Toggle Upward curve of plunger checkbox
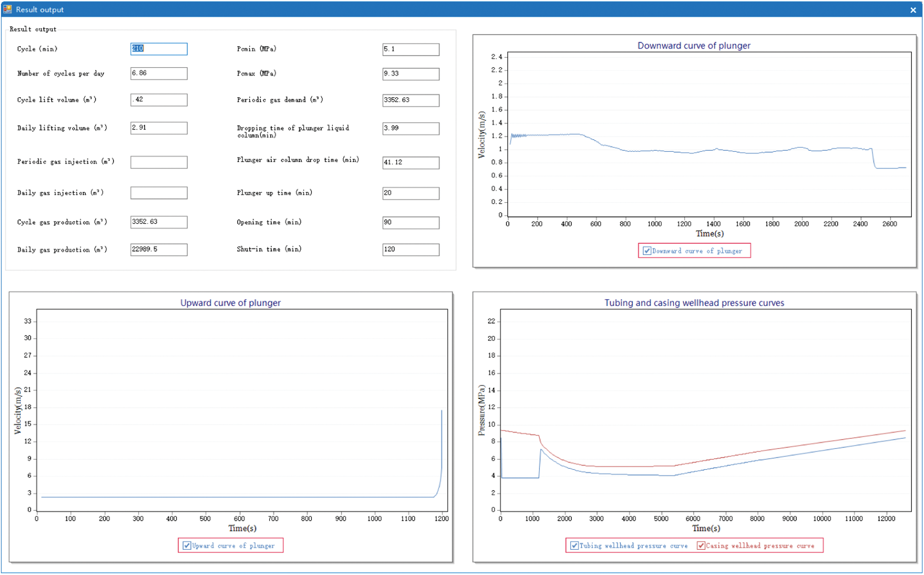The height and width of the screenshot is (575, 924). (x=187, y=545)
